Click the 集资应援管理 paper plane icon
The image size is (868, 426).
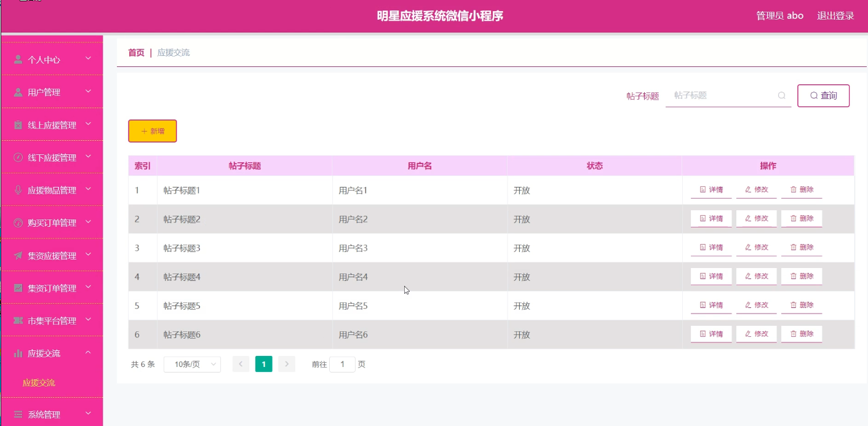click(18, 255)
